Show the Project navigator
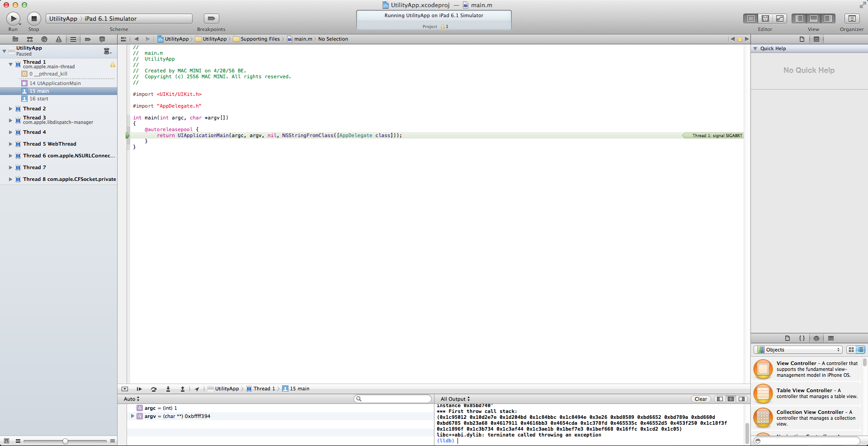This screenshot has width=868, height=446. coord(15,39)
